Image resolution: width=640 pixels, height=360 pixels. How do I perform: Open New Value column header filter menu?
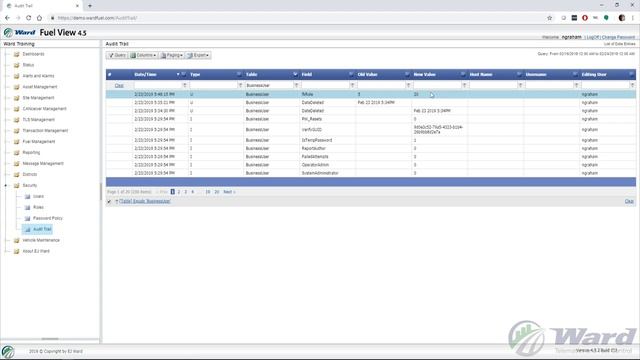tap(463, 74)
